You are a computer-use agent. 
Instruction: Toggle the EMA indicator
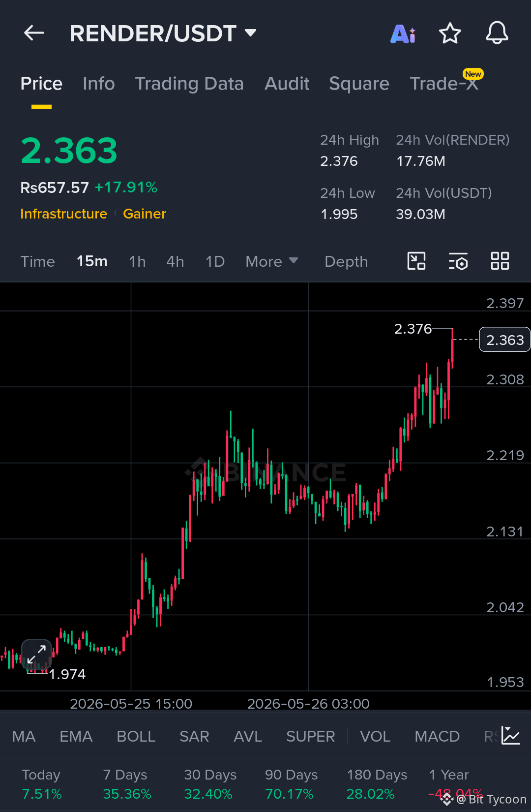(x=76, y=736)
